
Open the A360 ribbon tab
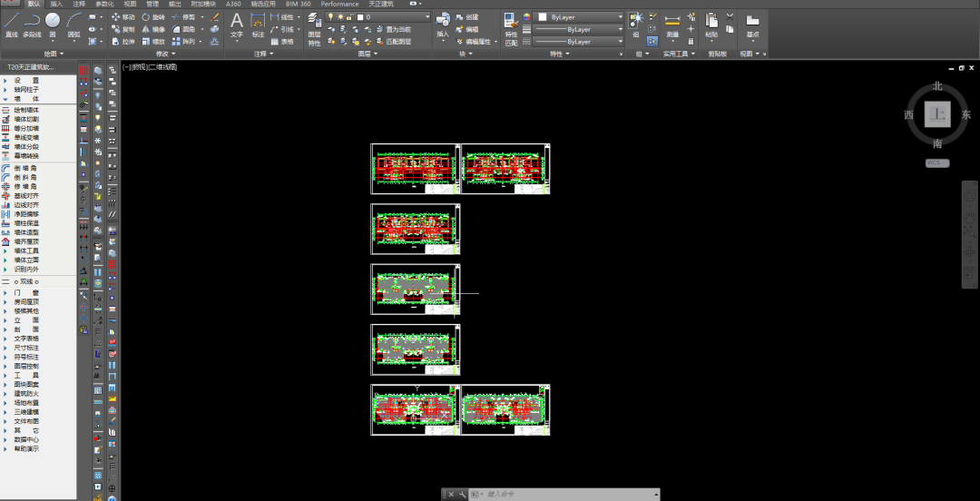click(233, 4)
